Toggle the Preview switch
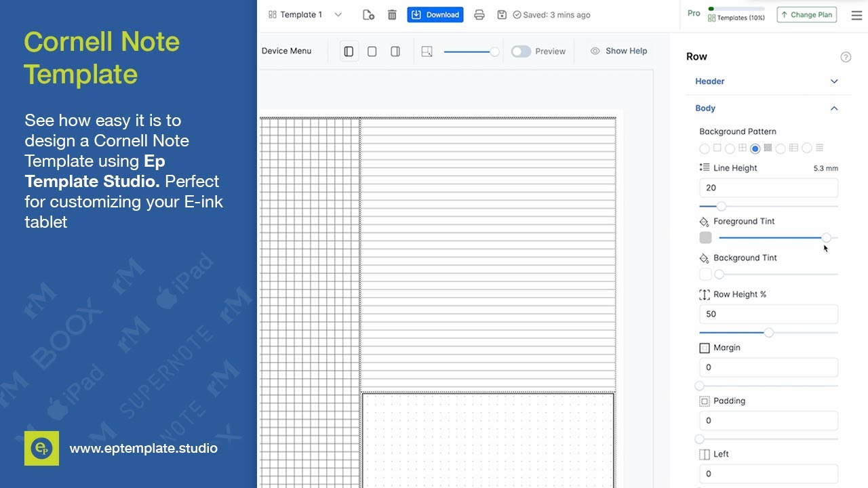868x488 pixels. [521, 52]
